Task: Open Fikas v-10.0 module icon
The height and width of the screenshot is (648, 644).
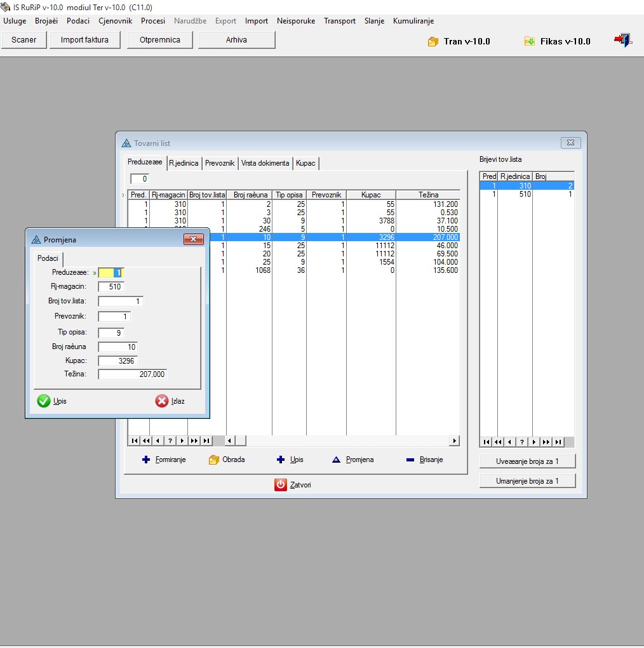Action: click(x=530, y=41)
